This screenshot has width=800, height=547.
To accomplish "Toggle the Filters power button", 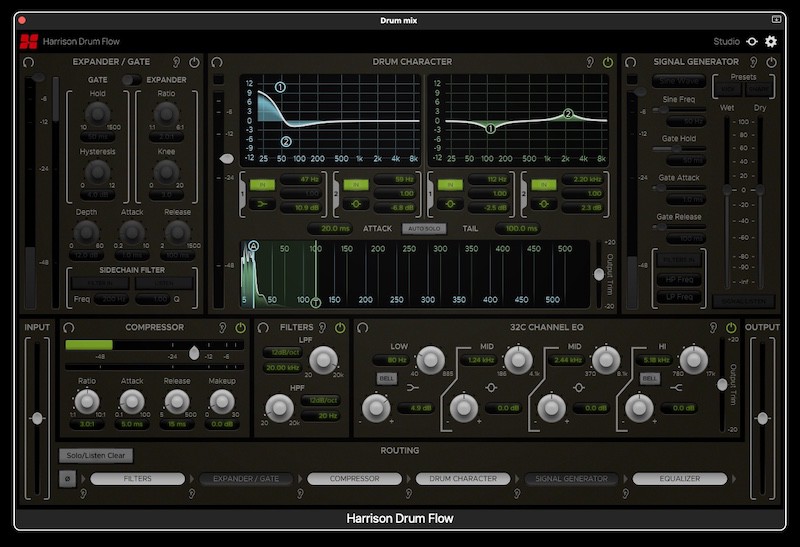I will coord(340,328).
